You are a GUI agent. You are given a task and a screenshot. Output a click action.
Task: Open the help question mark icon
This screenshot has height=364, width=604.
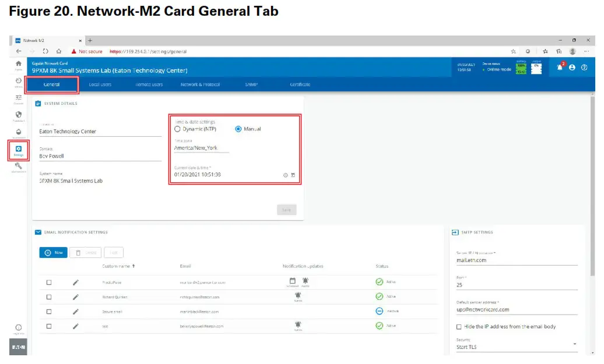pos(584,68)
